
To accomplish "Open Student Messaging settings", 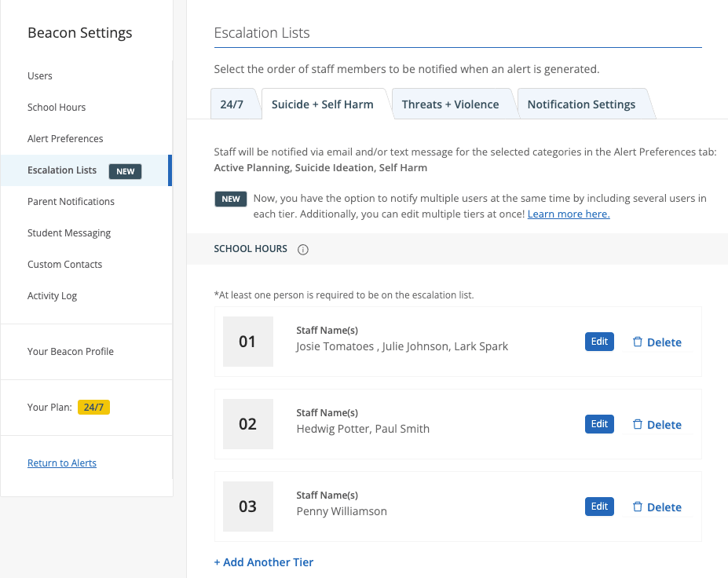I will click(x=68, y=233).
